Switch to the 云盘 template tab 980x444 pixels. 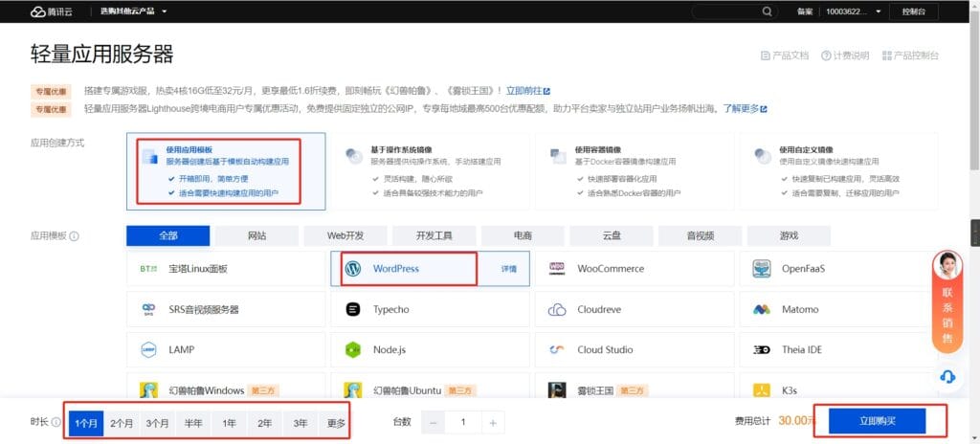tap(612, 235)
